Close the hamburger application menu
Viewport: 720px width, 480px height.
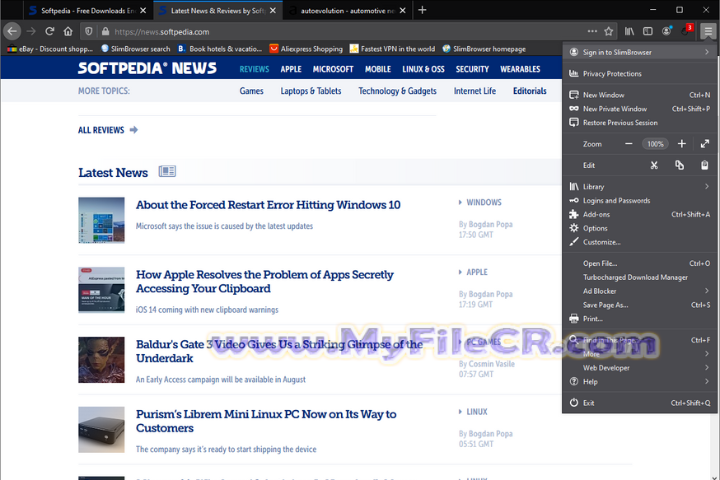708,32
